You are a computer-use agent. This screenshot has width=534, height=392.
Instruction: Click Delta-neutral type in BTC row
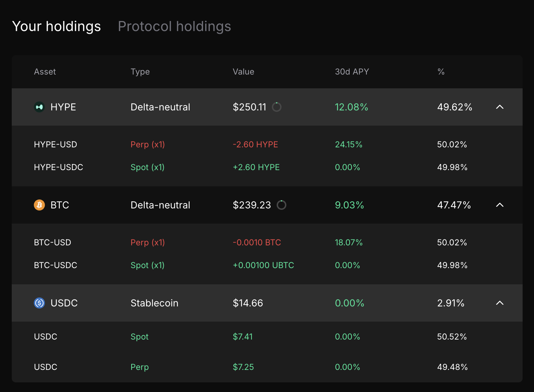(x=160, y=205)
